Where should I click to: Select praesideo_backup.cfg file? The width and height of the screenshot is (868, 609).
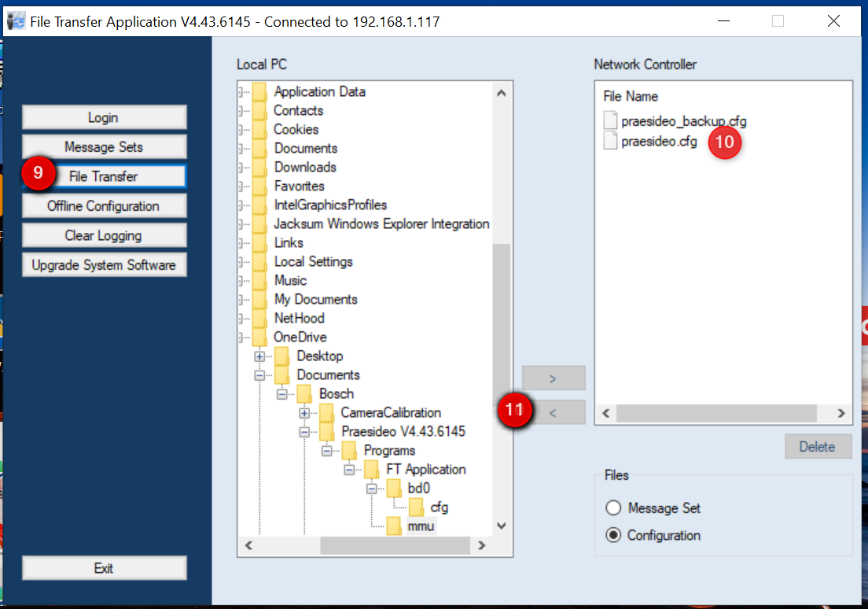(x=684, y=121)
